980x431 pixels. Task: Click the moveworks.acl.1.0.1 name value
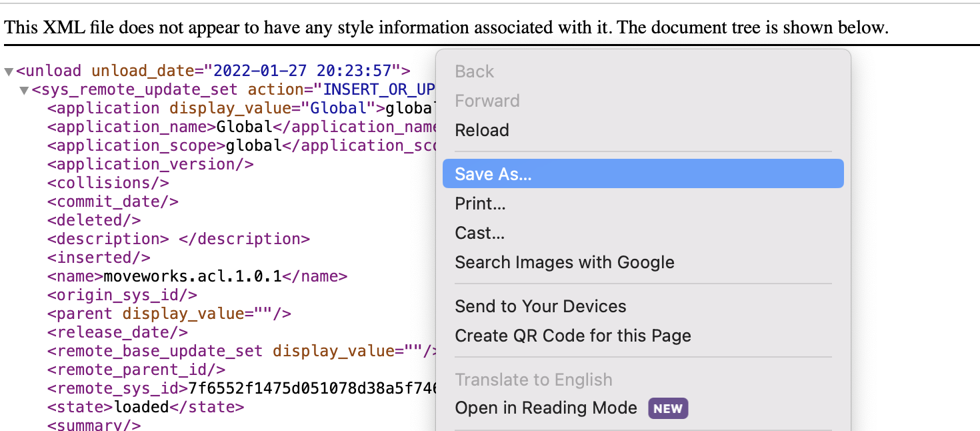coord(193,276)
